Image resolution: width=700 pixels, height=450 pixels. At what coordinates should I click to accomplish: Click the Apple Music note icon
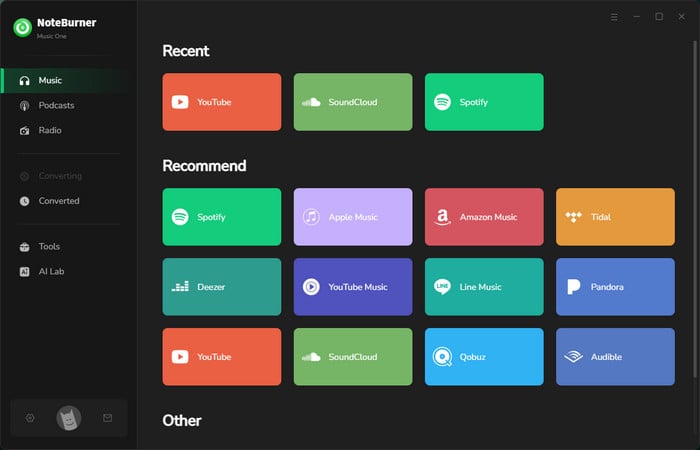point(311,217)
